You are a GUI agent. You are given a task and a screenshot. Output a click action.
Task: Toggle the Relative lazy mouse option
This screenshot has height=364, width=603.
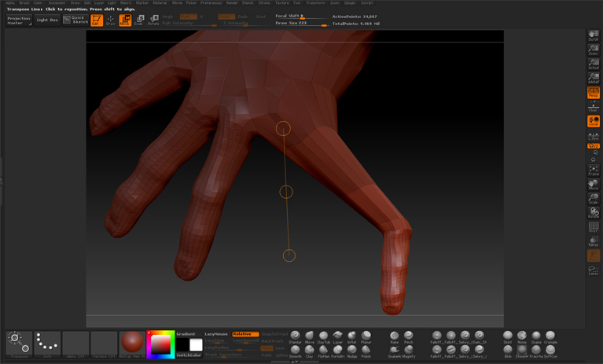[245, 334]
